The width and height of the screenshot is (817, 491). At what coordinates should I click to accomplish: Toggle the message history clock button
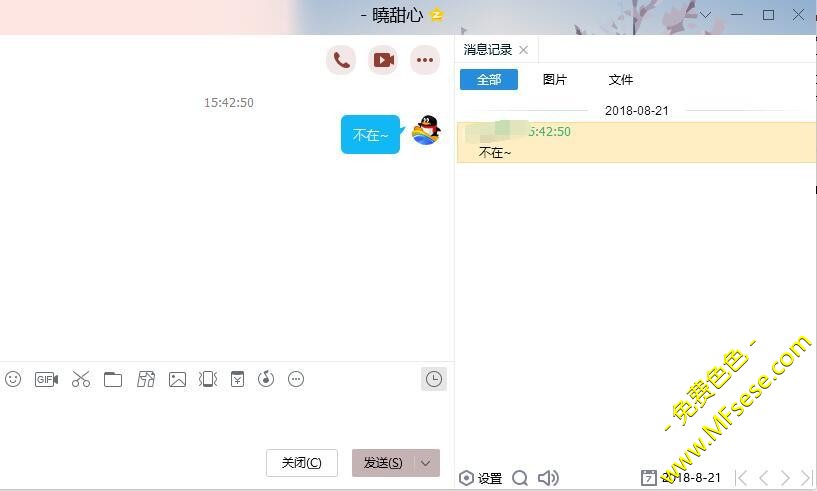coord(433,379)
